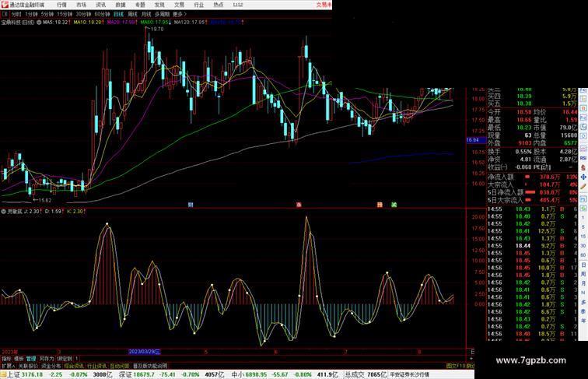Click the 图文F10 link
Image resolution: width=588 pixels, height=379 pixels.
456,366
